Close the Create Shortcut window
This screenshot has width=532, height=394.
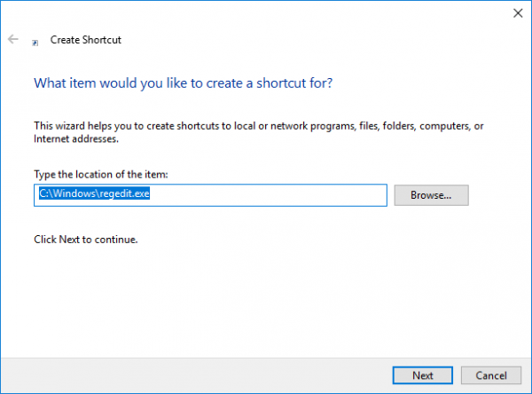tap(517, 12)
